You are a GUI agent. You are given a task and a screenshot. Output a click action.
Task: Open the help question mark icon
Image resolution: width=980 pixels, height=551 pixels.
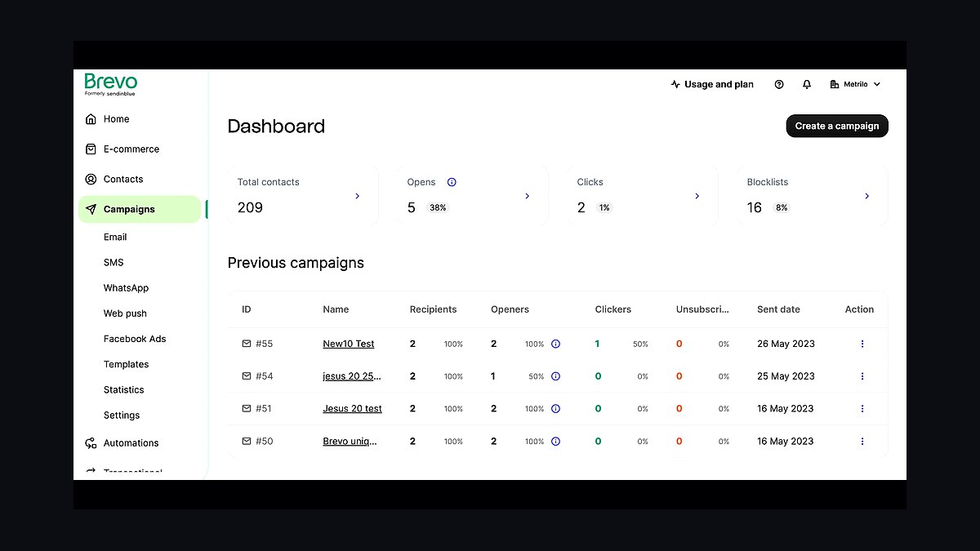[779, 84]
